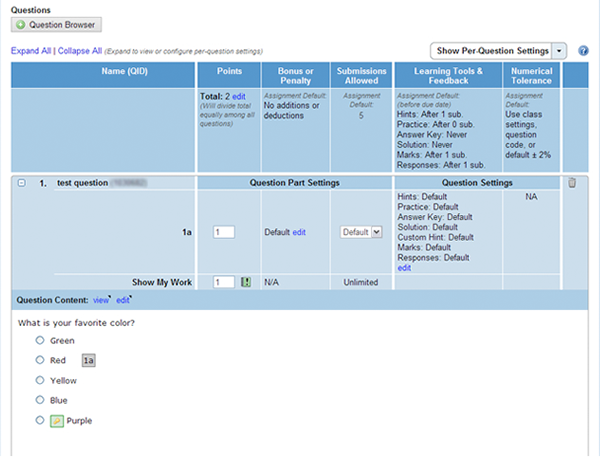
Task: Collapse test question row using minus box
Action: point(21,183)
